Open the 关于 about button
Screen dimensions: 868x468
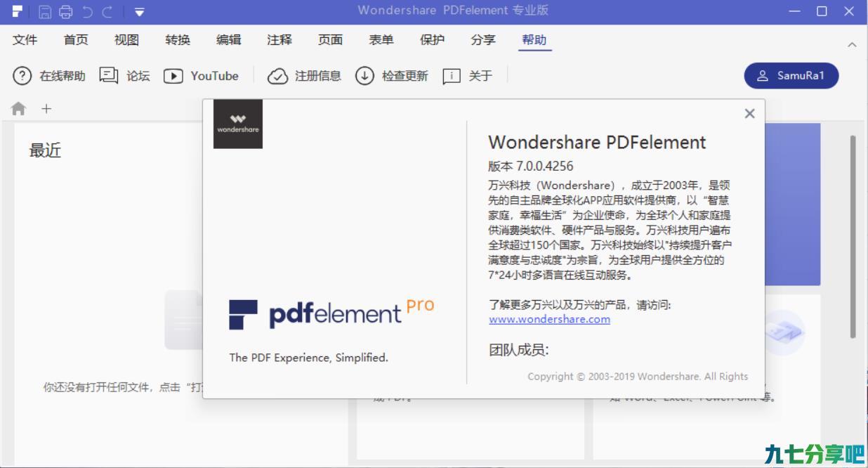point(467,76)
